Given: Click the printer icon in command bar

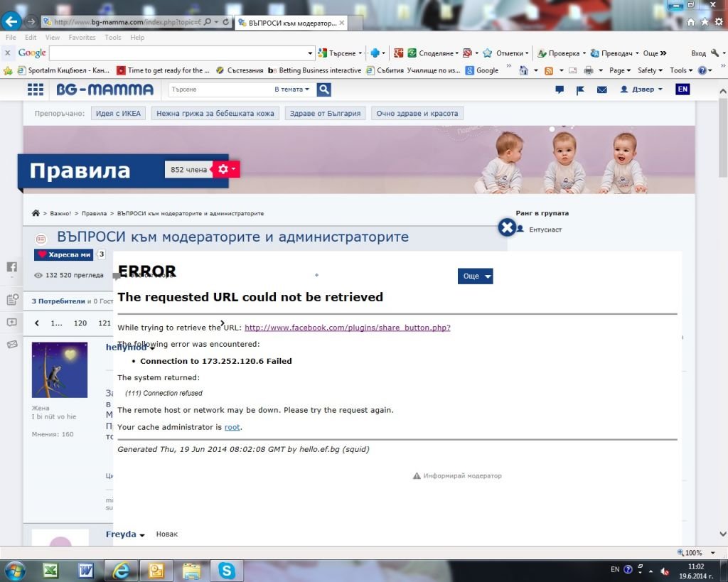Looking at the screenshot, I should pyautogui.click(x=588, y=70).
